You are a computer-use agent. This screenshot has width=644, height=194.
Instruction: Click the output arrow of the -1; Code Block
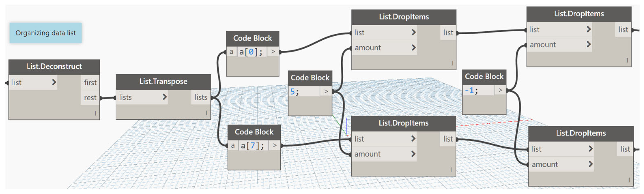pos(500,90)
